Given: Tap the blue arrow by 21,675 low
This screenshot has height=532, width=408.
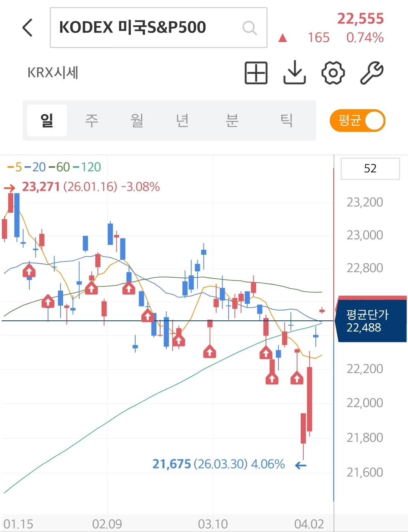Looking at the screenshot, I should 300,465.
